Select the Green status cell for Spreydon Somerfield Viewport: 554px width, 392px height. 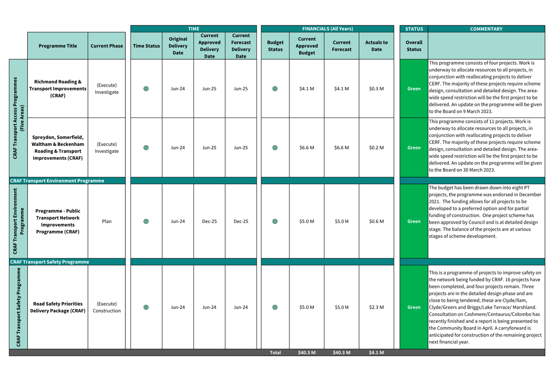(x=414, y=148)
